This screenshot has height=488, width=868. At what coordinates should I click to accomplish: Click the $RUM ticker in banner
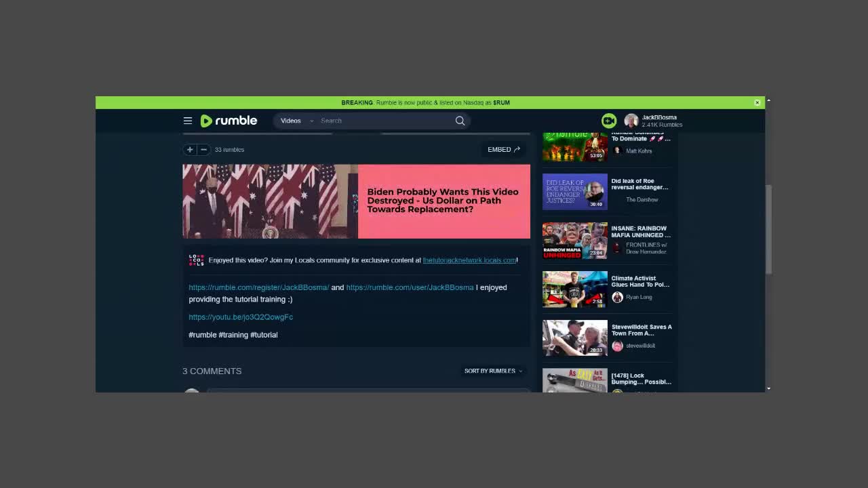501,102
